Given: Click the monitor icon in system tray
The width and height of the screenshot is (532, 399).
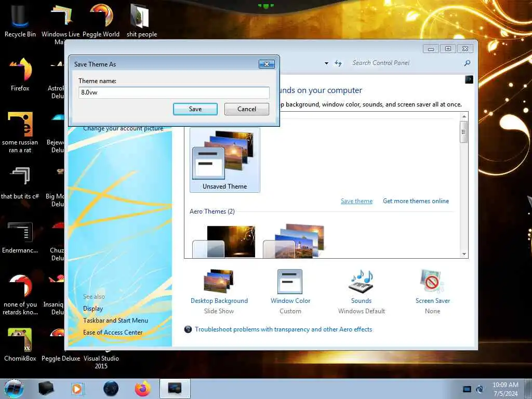Looking at the screenshot, I should tap(467, 389).
